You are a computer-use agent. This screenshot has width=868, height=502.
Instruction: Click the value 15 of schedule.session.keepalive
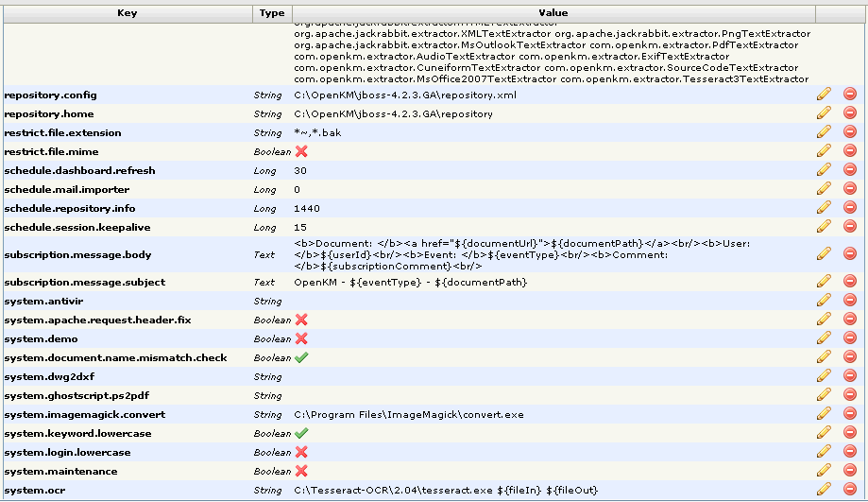tap(300, 227)
